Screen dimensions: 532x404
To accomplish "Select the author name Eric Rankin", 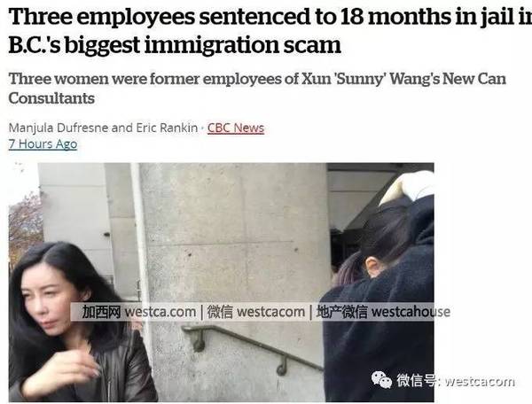I will point(167,128).
